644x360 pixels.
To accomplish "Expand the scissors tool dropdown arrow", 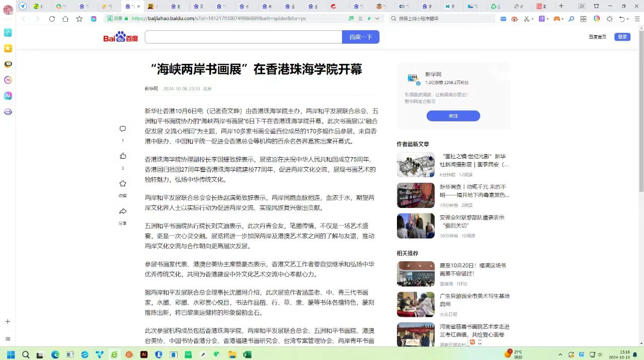I will [x=532, y=19].
